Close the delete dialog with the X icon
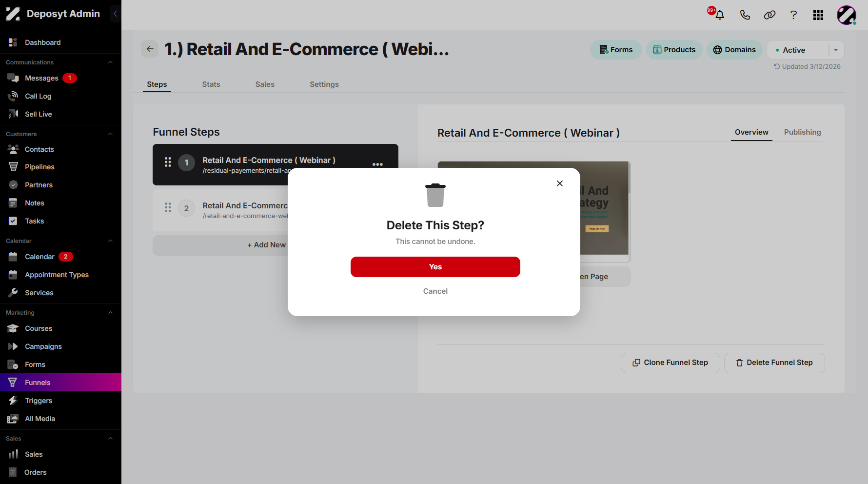 [x=560, y=183]
